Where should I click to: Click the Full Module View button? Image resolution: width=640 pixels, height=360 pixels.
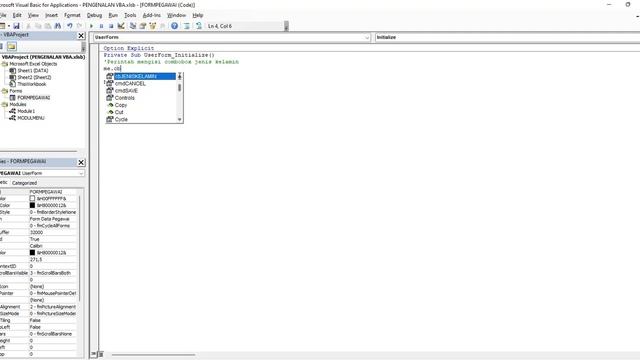click(100, 354)
